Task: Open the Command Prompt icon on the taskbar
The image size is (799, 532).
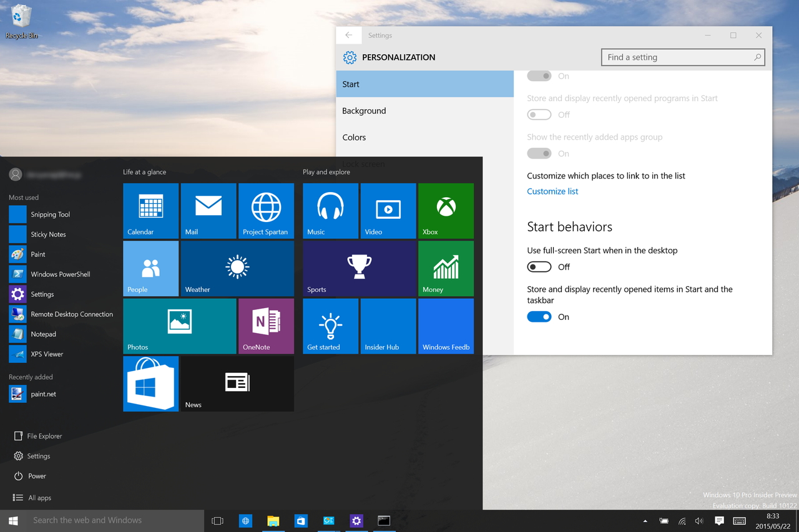Action: coord(384,521)
